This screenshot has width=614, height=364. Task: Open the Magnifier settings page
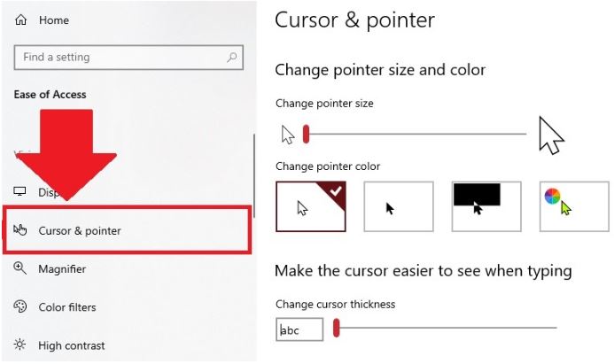click(62, 269)
